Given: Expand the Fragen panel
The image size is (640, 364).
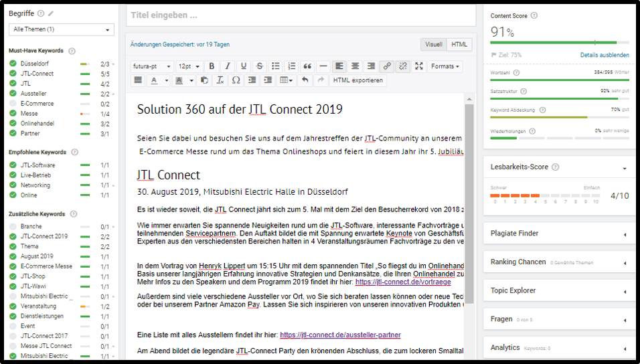Looking at the screenshot, I should click(625, 321).
